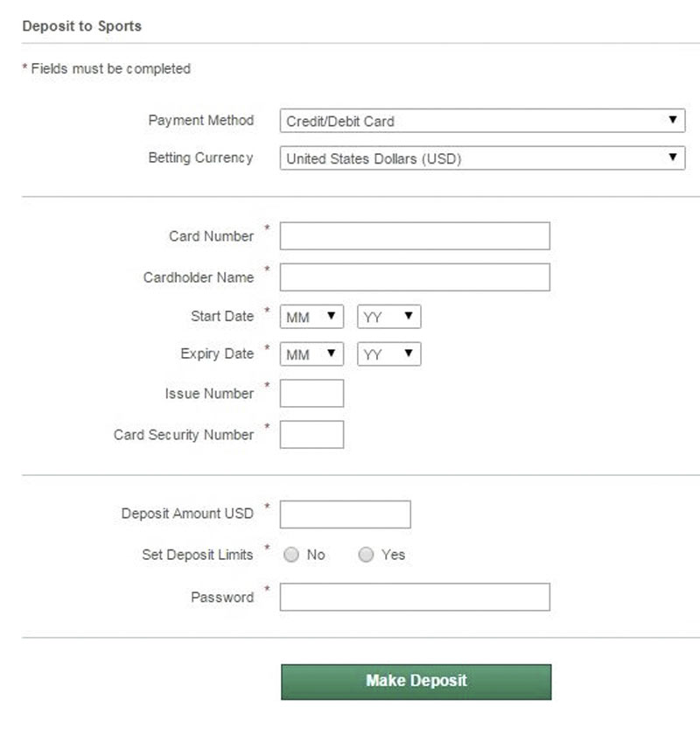The height and width of the screenshot is (735, 700).
Task: Select No for Set Deposit Limits
Action: (x=292, y=555)
